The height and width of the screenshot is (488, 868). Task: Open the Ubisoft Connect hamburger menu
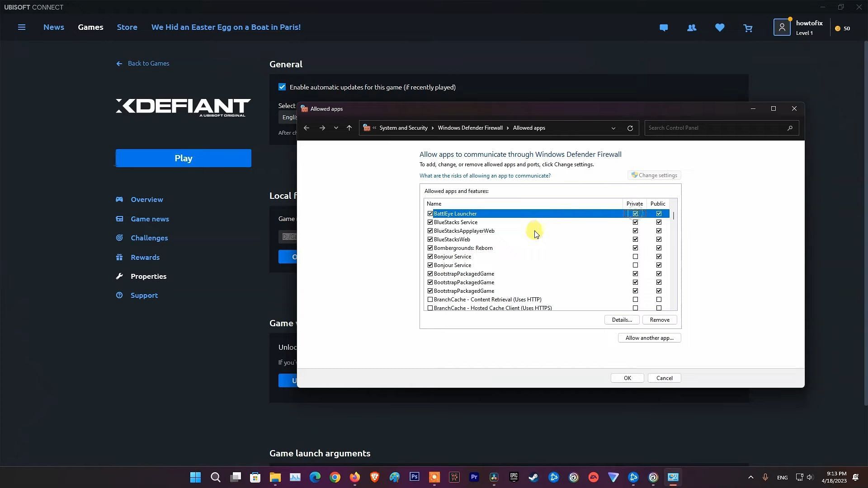(21, 27)
